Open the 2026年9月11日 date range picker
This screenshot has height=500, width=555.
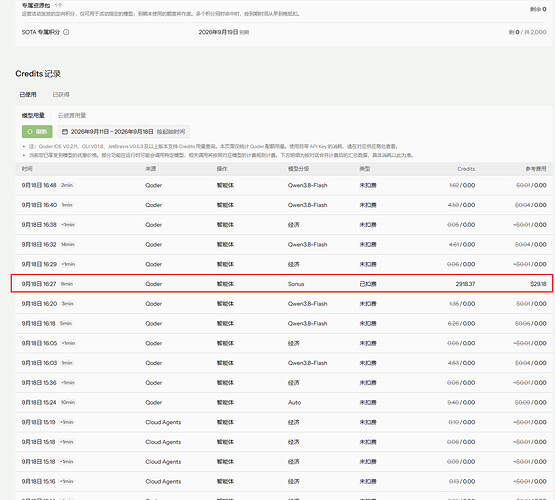tap(124, 132)
